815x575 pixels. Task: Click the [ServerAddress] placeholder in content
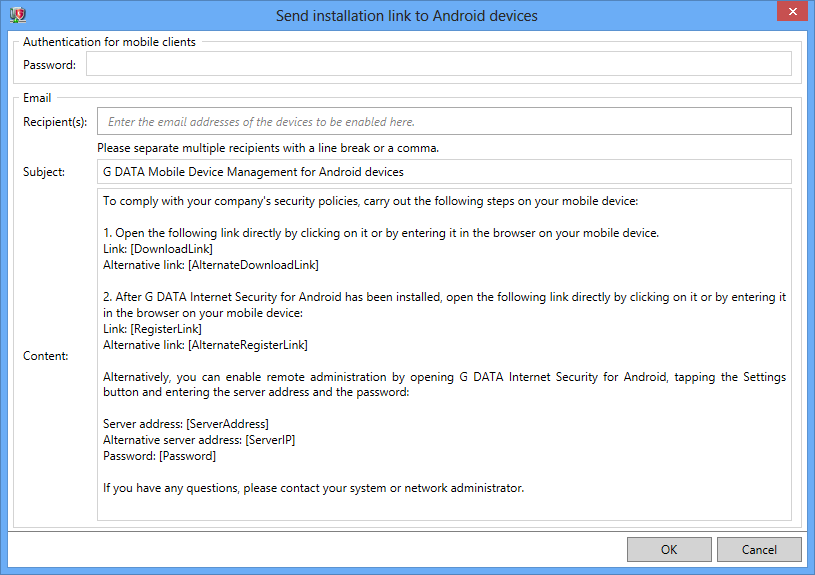point(227,424)
